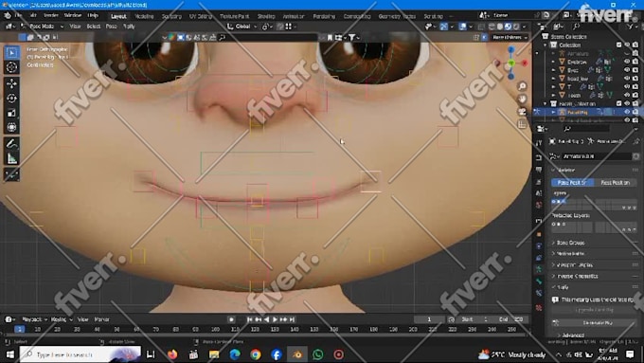Open the Bone Constraints properties tab
This screenshot has width=644, height=363.
click(x=539, y=293)
